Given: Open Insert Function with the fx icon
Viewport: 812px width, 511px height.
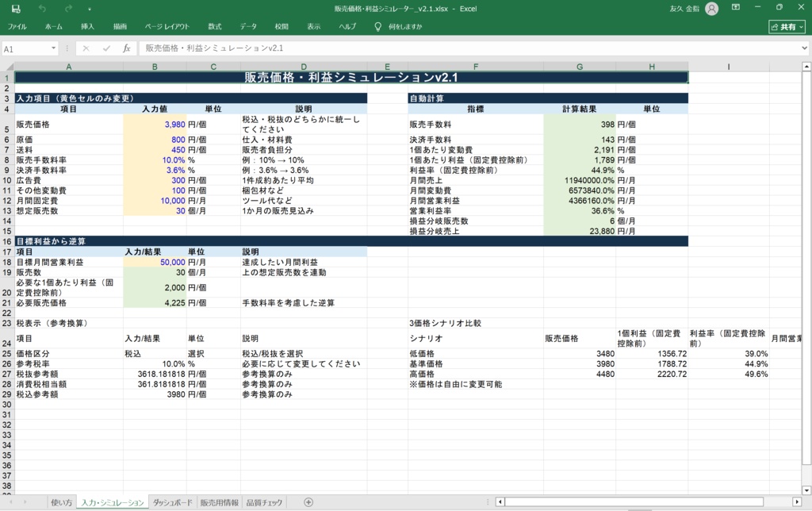Looking at the screenshot, I should tap(126, 48).
